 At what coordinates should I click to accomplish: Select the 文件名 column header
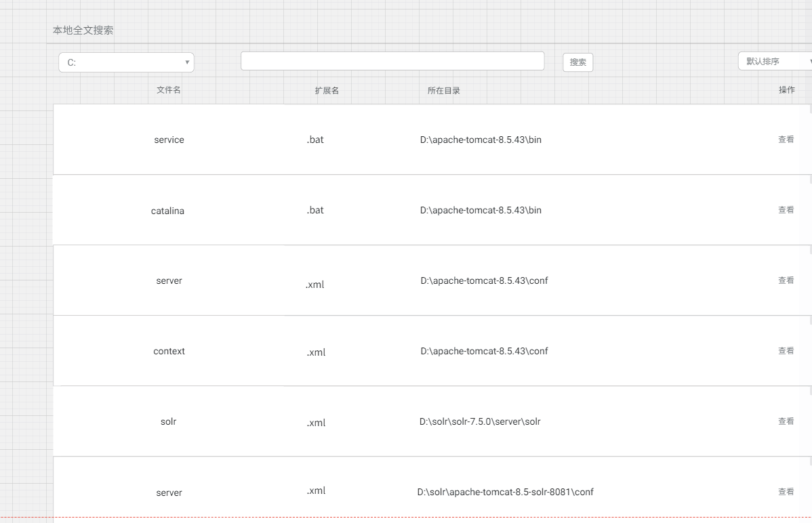pos(169,90)
